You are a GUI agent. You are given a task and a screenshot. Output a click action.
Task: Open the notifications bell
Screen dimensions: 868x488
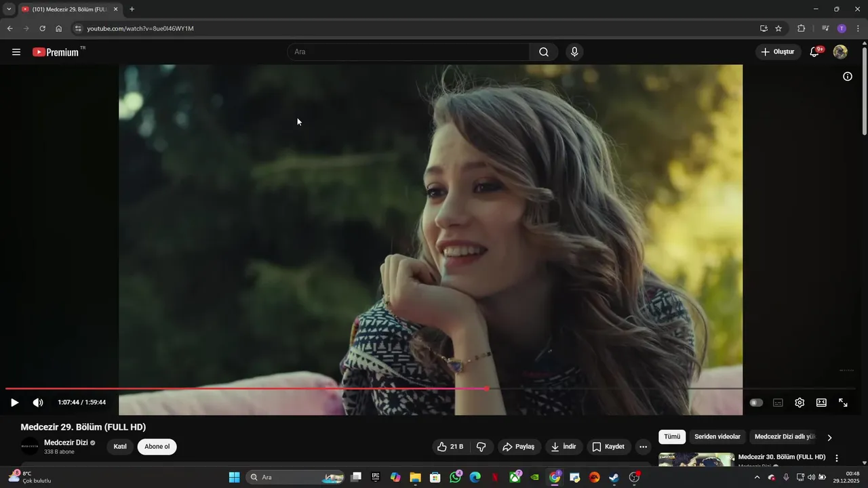pyautogui.click(x=815, y=52)
